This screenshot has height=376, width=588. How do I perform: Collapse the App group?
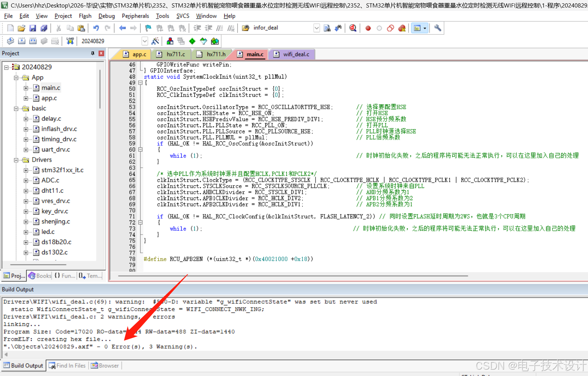(x=16, y=78)
